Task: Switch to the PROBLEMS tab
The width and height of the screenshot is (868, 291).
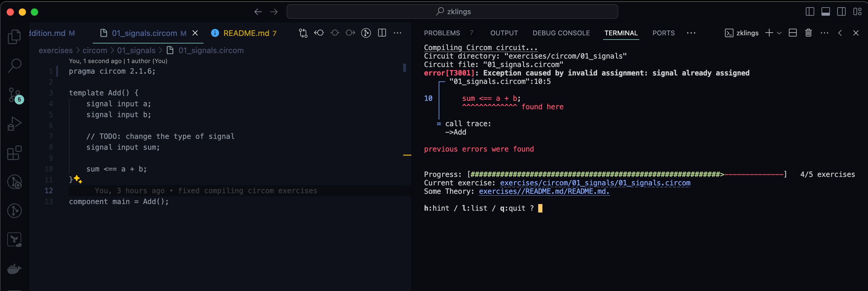Action: point(442,33)
